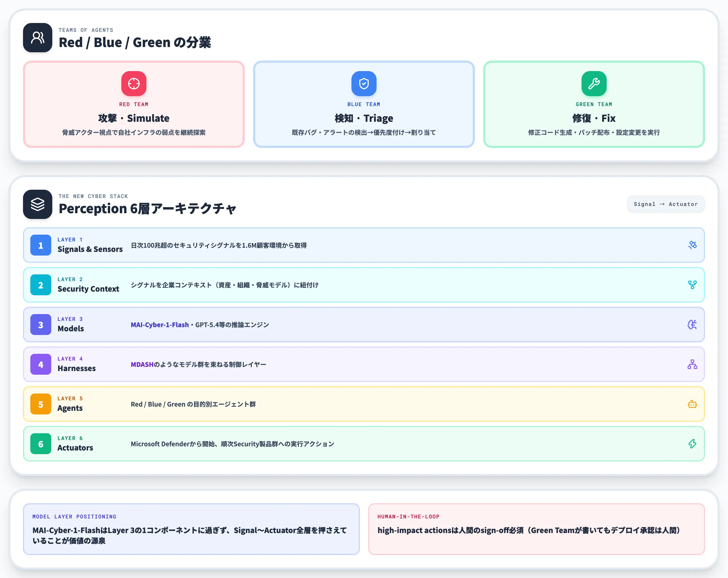Click the LAYER 5 label
Screen dimensions: 728x578
click(70, 398)
